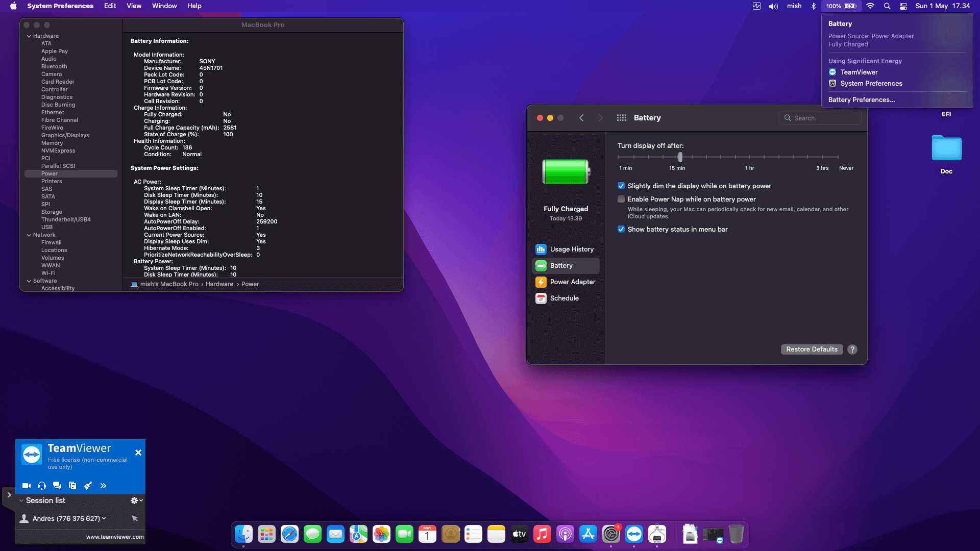Collapse the Hardware tree in System Information
The width and height of the screenshot is (980, 551).
pos(29,36)
